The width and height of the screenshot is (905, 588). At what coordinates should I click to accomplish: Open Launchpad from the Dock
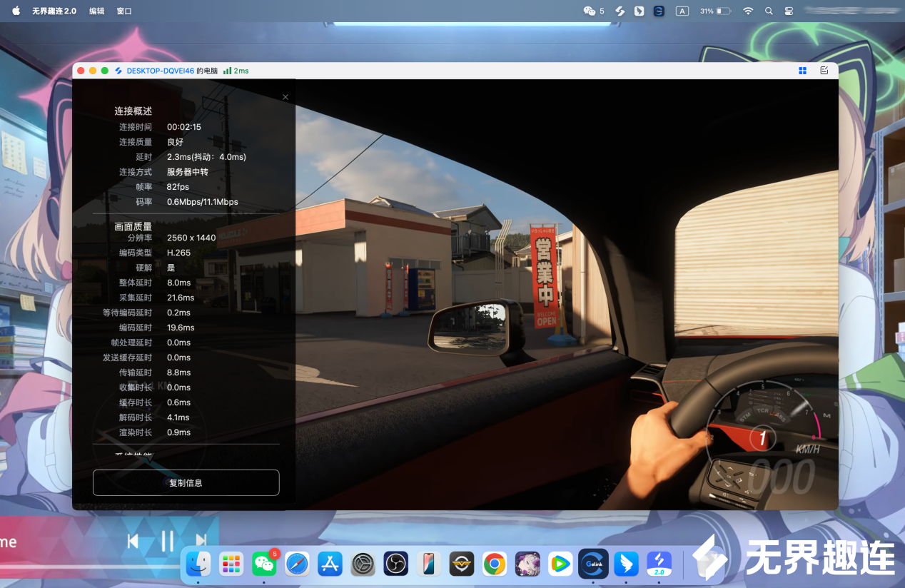tap(231, 564)
